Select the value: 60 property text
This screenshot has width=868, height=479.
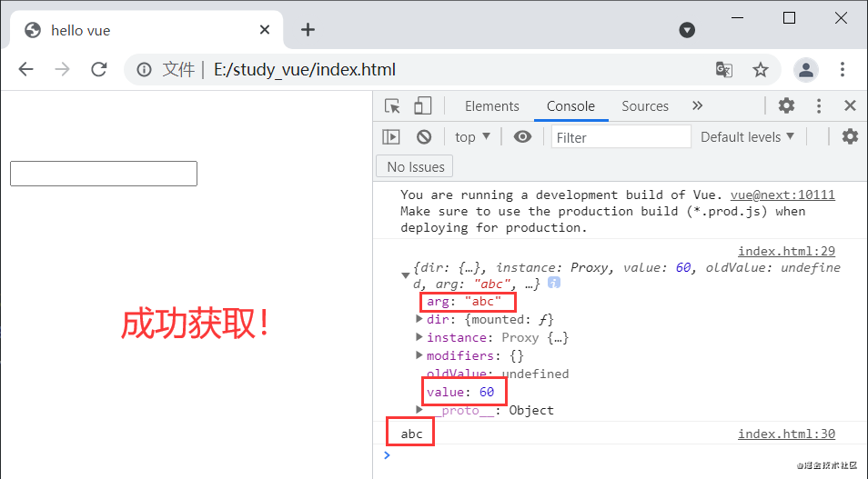click(460, 392)
